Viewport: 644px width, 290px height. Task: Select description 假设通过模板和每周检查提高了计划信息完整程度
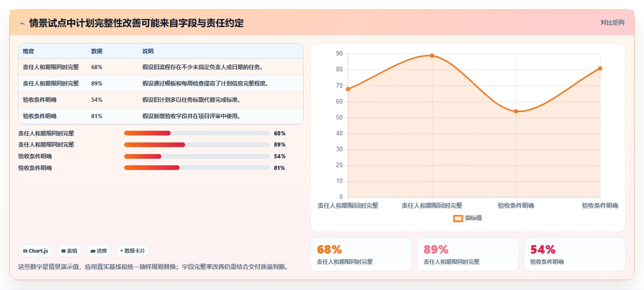[205, 84]
